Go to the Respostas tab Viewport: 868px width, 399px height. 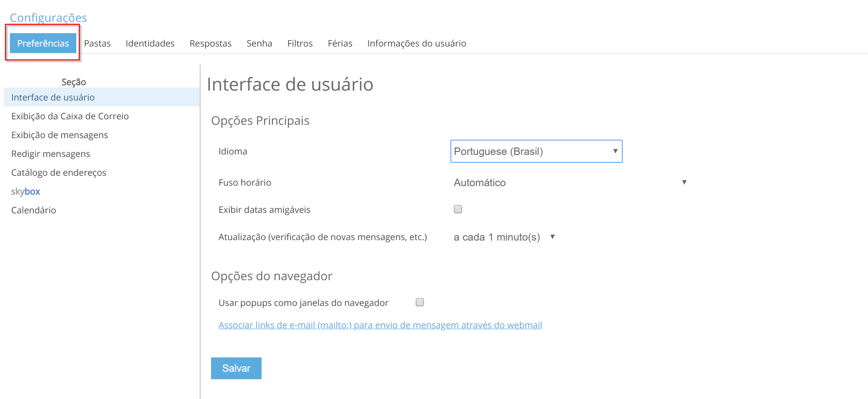click(211, 44)
